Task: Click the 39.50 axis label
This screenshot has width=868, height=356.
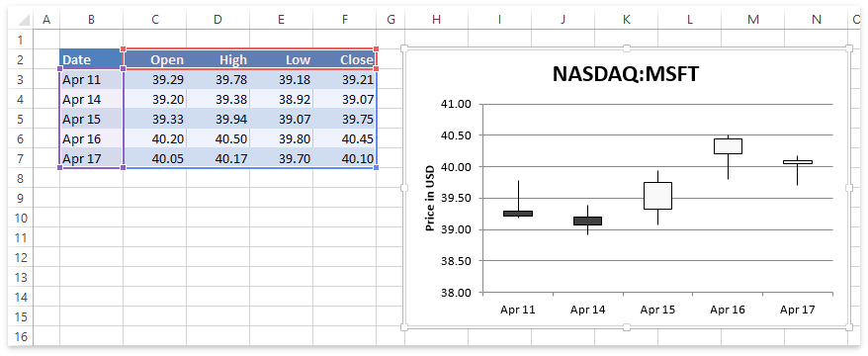Action: click(456, 198)
